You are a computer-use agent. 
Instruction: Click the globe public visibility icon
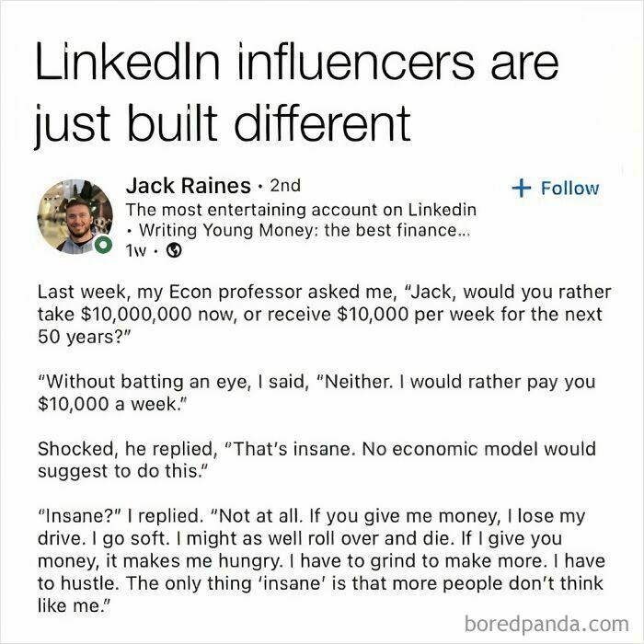click(x=172, y=251)
